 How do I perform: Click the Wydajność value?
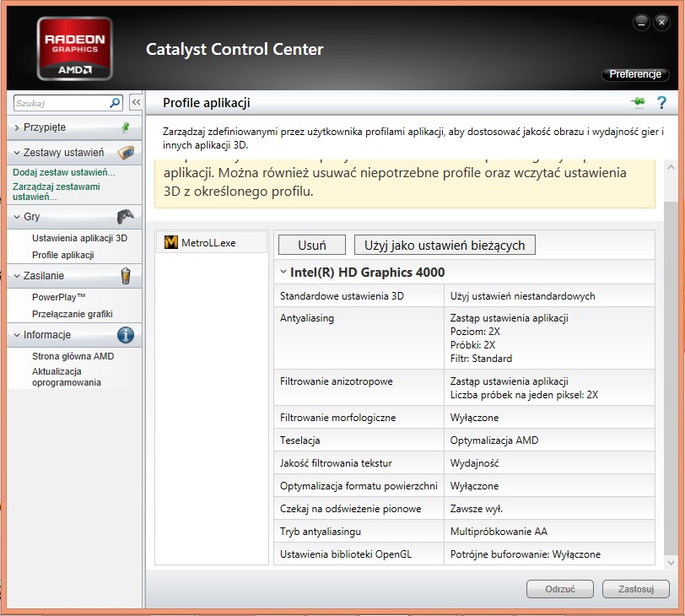pyautogui.click(x=474, y=463)
